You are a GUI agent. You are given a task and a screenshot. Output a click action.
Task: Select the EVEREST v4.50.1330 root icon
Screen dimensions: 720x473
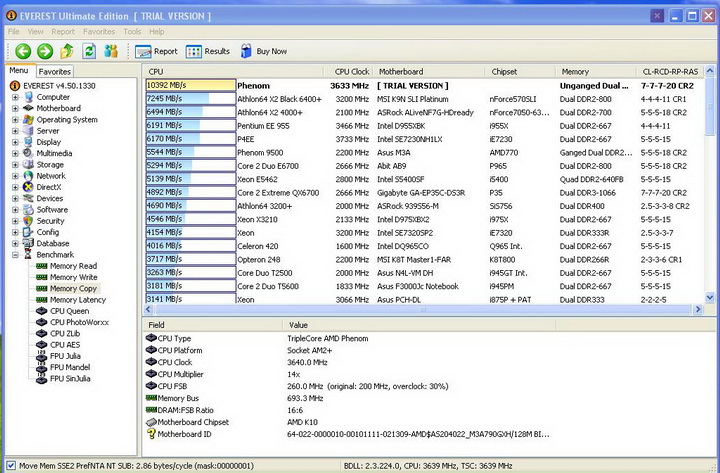tap(15, 86)
